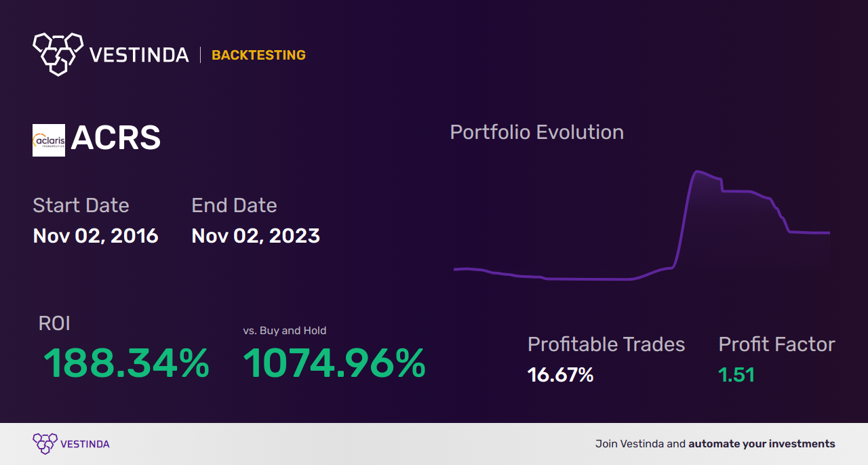Image resolution: width=868 pixels, height=465 pixels.
Task: Click the BACKTESTING label
Action: [x=258, y=55]
